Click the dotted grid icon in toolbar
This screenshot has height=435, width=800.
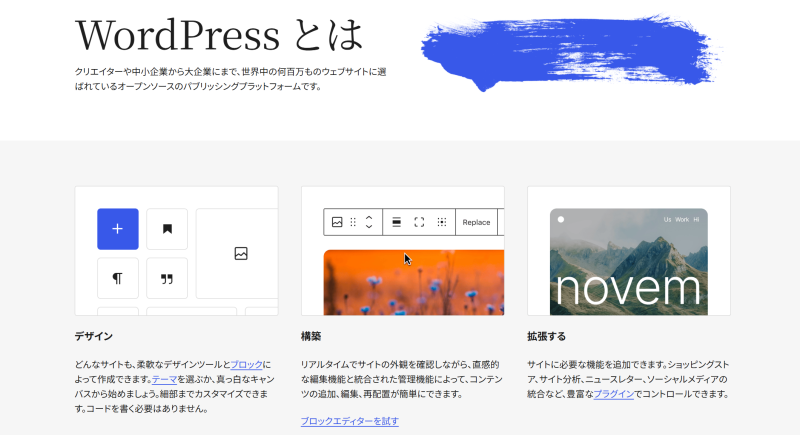pos(442,222)
